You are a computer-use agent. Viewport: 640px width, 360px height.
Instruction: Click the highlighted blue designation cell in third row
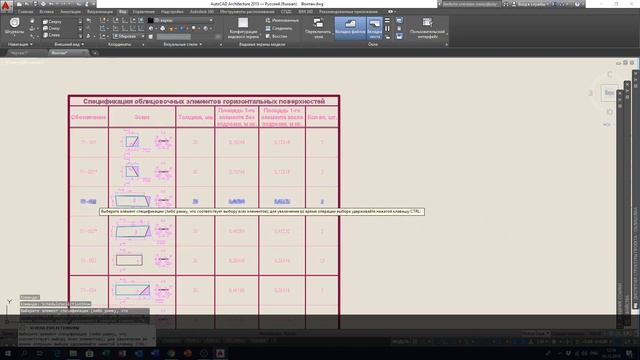tap(88, 201)
